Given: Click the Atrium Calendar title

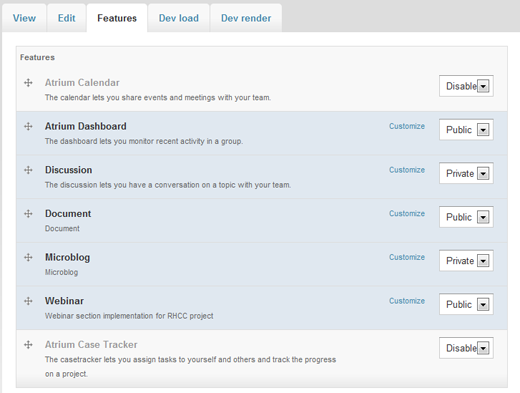Looking at the screenshot, I should pos(82,83).
